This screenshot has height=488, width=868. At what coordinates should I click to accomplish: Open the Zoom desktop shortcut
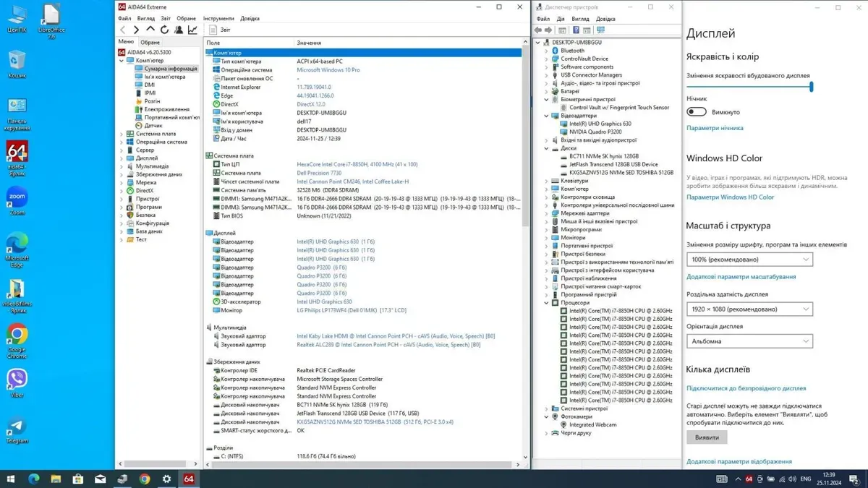coord(17,197)
